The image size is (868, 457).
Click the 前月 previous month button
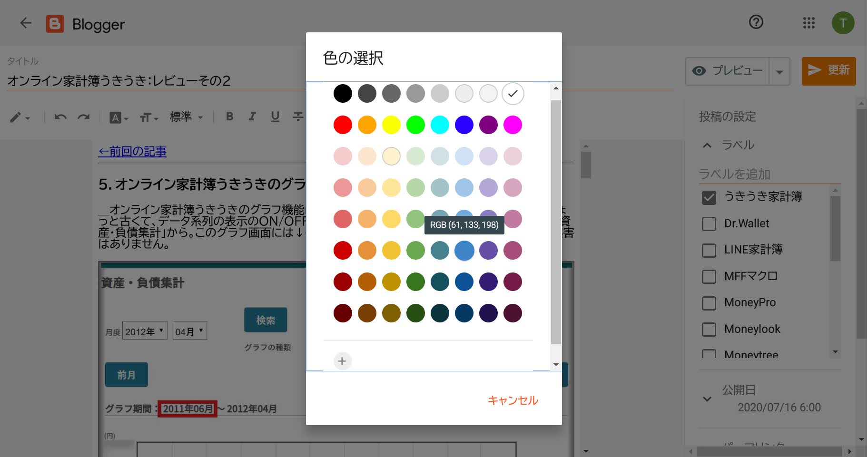pyautogui.click(x=126, y=375)
